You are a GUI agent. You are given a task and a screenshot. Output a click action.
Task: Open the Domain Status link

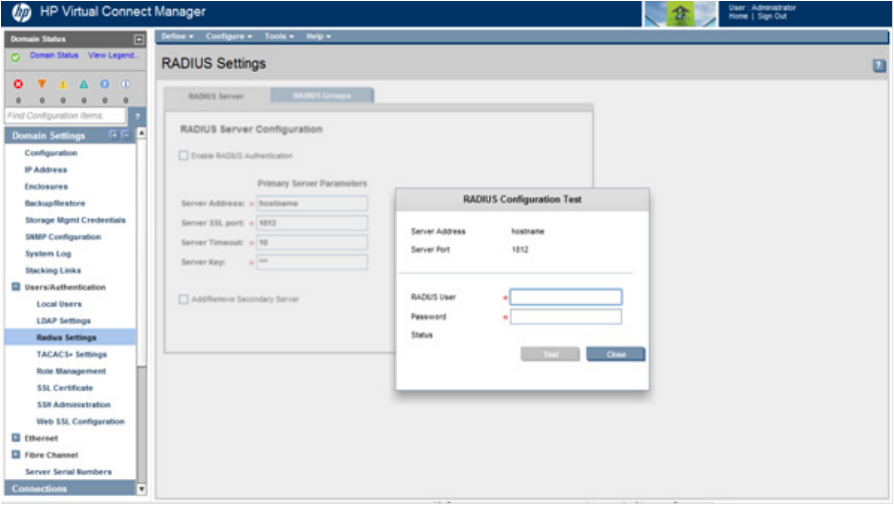pos(54,55)
